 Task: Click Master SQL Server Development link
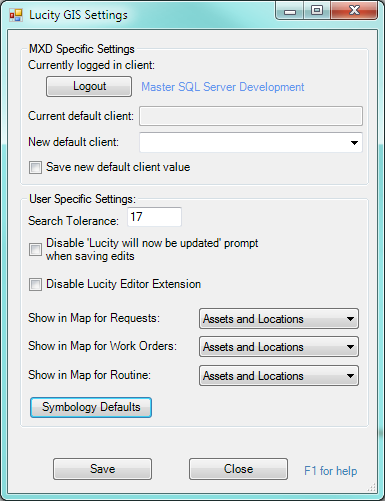pos(223,87)
